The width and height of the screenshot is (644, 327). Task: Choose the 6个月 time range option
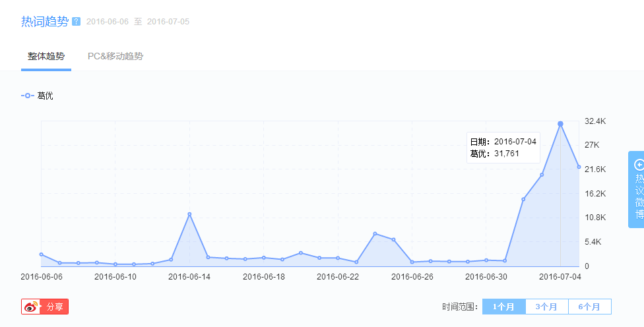589,307
